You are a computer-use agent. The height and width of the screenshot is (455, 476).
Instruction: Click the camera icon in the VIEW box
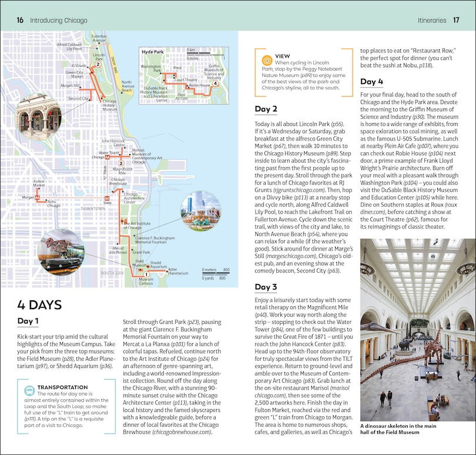(267, 61)
